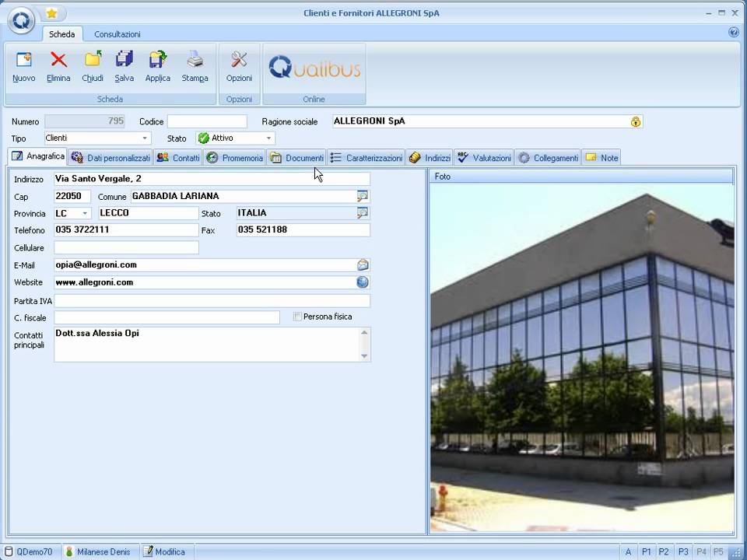Open the Documenti tab

[296, 158]
